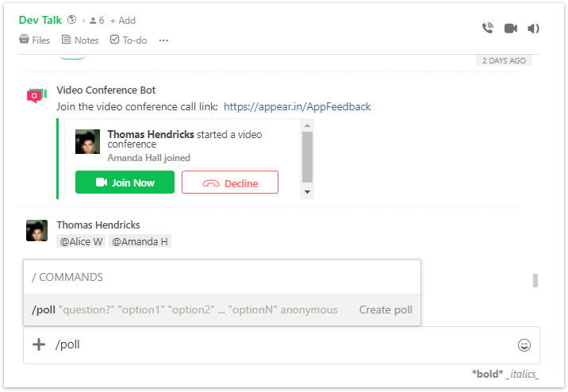This screenshot has width=568, height=392.
Task: Open the emoji picker smiley icon
Action: (x=524, y=345)
